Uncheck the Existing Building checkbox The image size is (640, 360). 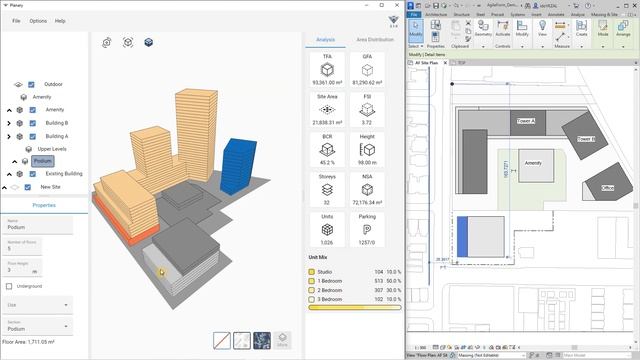(x=33, y=174)
